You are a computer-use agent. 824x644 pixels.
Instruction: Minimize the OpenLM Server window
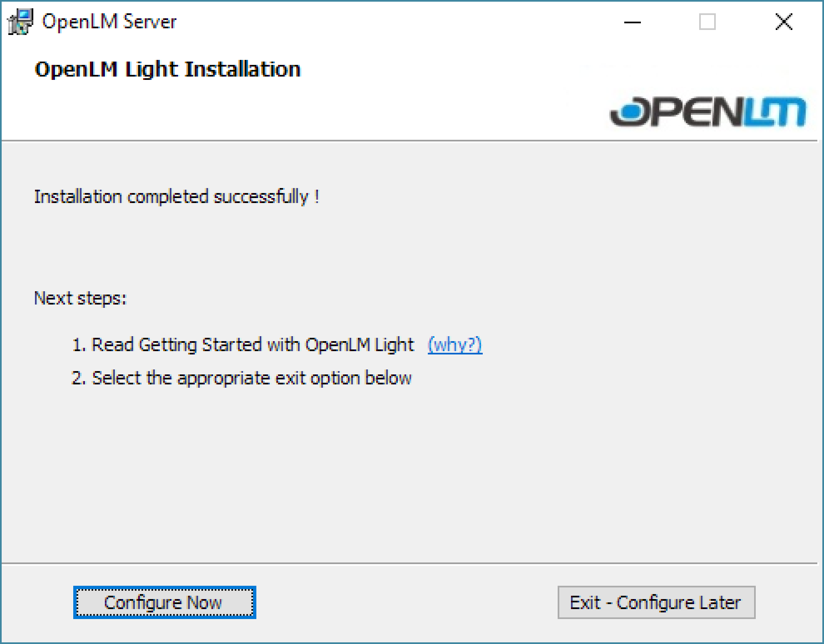632,22
